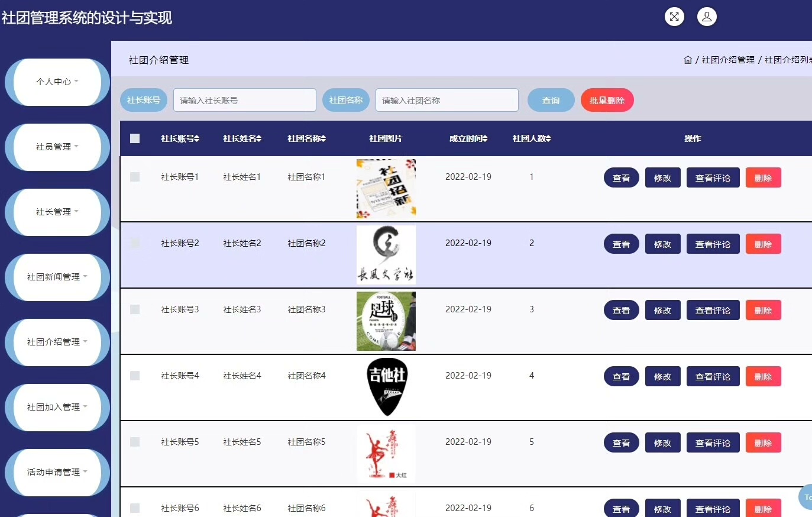Check the row for 社长账号6
This screenshot has height=517, width=812.
(x=135, y=508)
